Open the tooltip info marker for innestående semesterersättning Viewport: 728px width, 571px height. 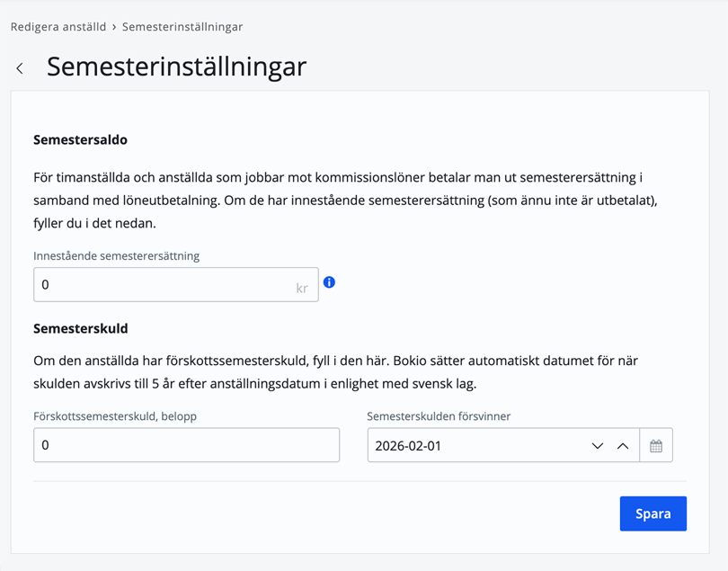point(329,282)
